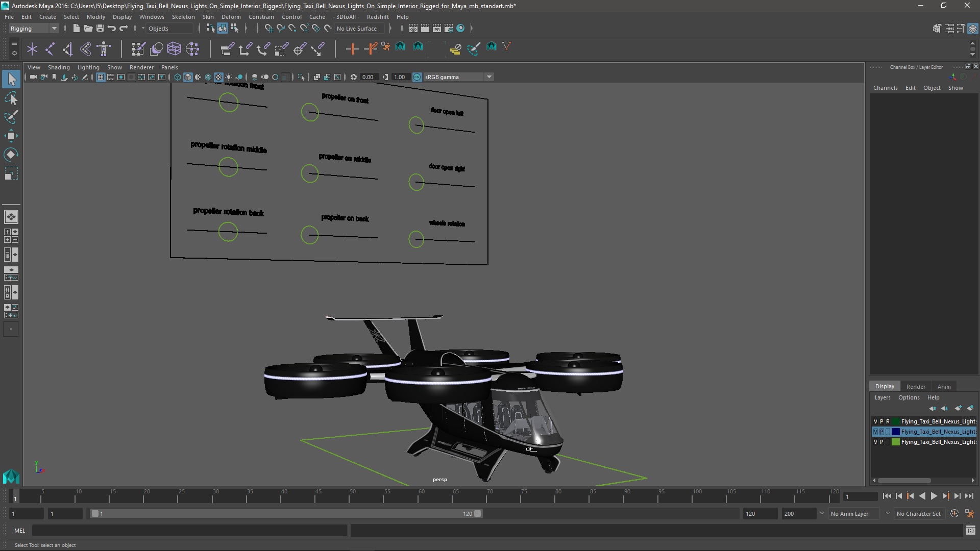Click the Parent Constraint shelf icon
Image resolution: width=980 pixels, height=551 pixels.
(227, 49)
